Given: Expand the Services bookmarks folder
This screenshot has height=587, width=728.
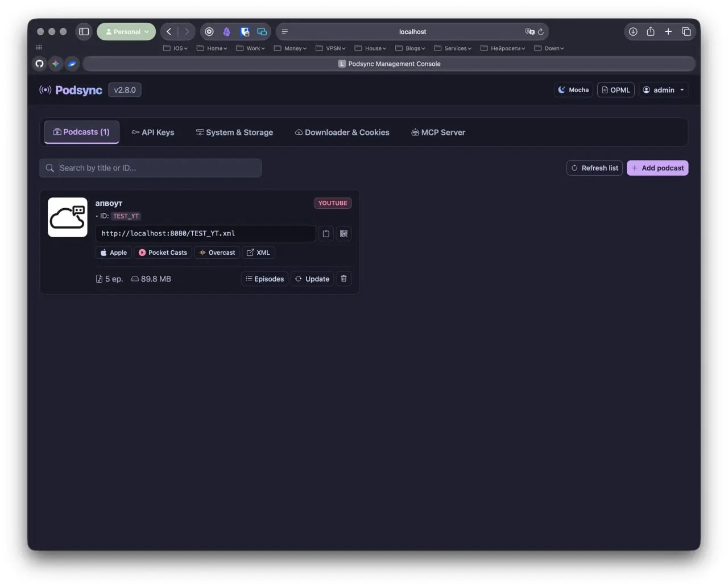Looking at the screenshot, I should coord(453,48).
